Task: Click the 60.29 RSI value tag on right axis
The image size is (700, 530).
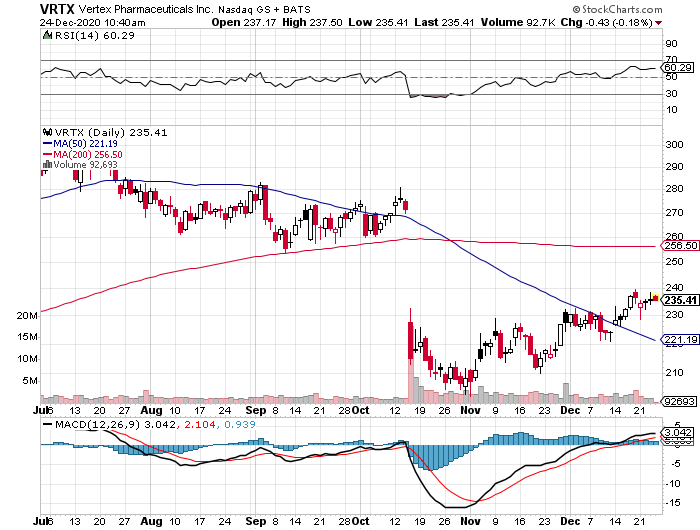Action: pos(678,68)
